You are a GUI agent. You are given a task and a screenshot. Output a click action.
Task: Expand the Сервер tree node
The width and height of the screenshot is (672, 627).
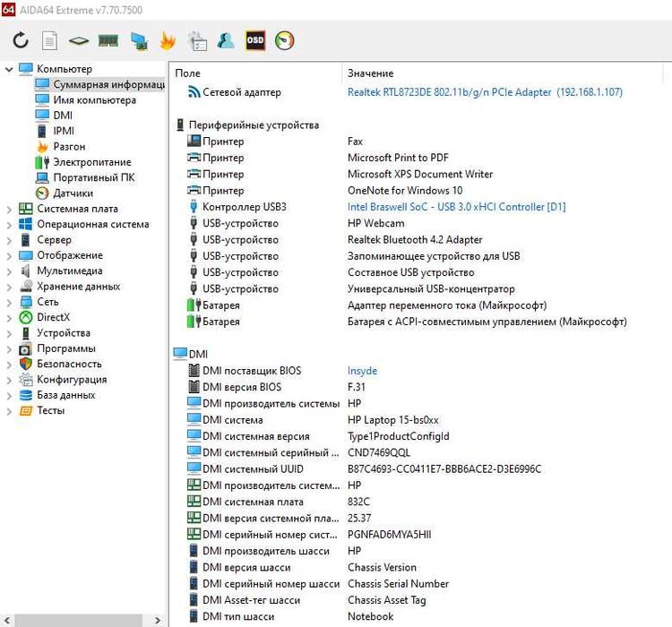pyautogui.click(x=9, y=240)
